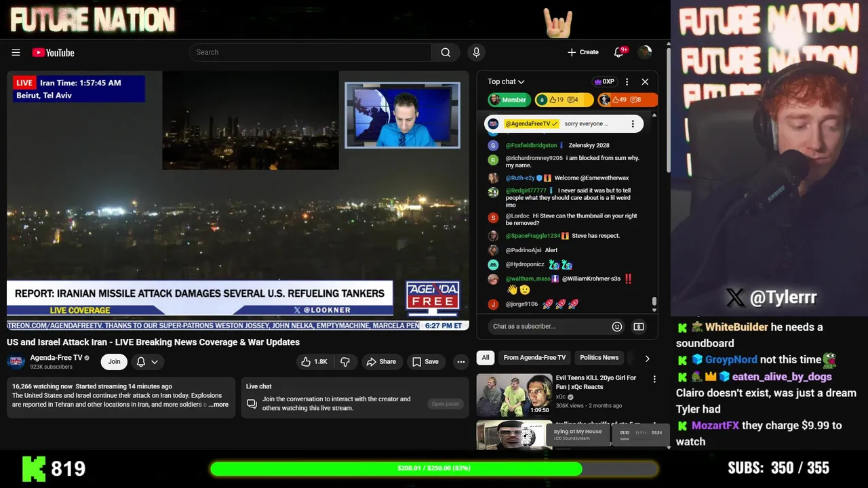
Task: Open the YouTube guide hamburger menu
Action: [16, 52]
